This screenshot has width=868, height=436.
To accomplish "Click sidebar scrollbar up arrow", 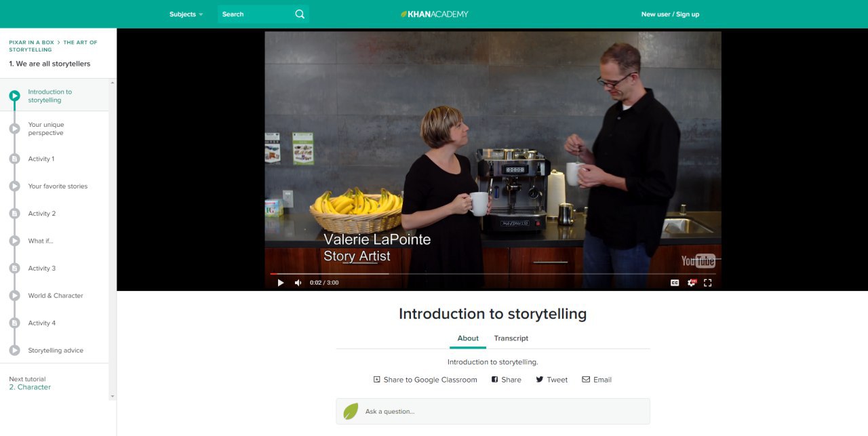I will click(113, 83).
